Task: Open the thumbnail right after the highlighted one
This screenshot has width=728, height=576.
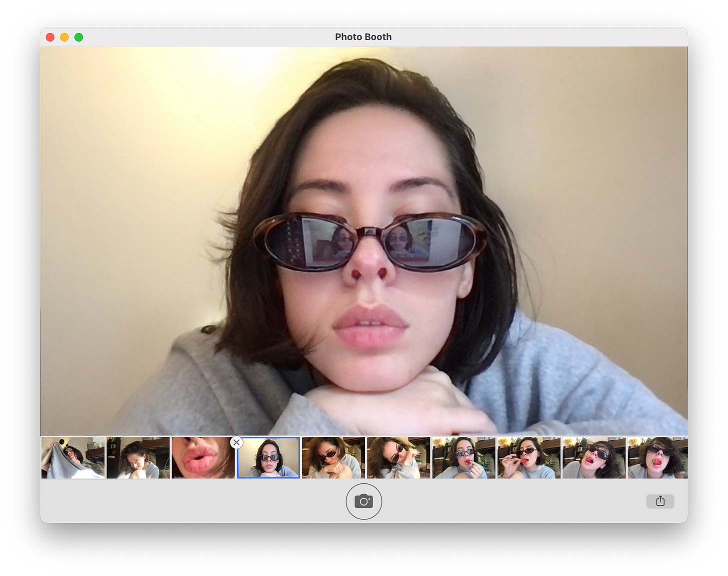Action: [x=333, y=457]
